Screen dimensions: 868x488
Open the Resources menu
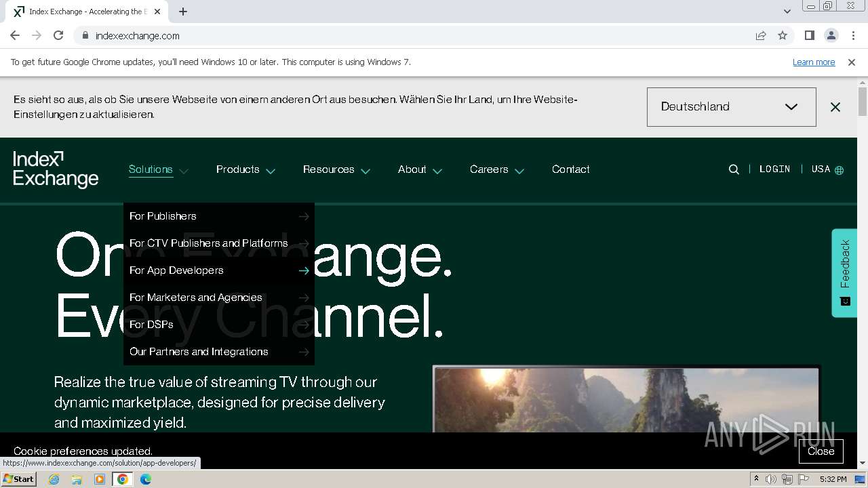coord(329,169)
